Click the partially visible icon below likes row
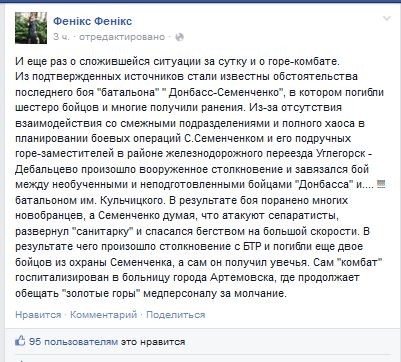Image resolution: width=401 pixels, height=362 pixels. 21,360
